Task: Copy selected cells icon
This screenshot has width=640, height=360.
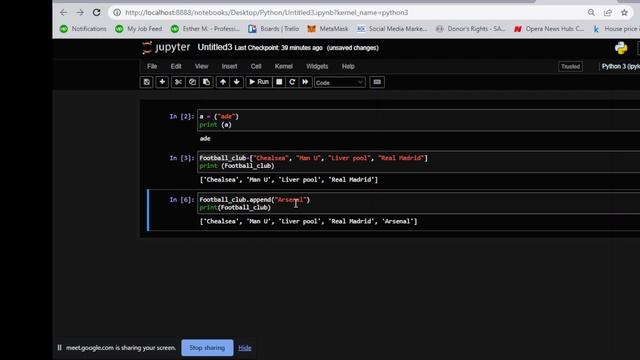Action: click(192, 82)
